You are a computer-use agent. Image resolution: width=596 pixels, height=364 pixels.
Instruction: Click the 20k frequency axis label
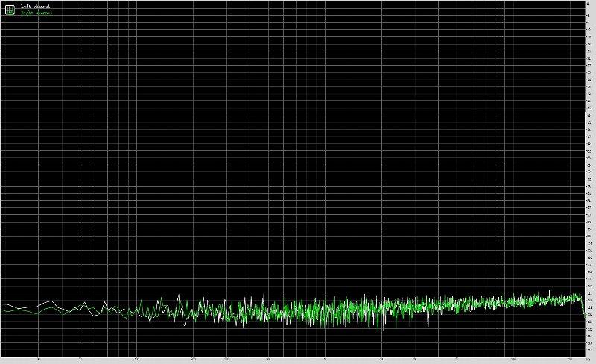[570, 360]
